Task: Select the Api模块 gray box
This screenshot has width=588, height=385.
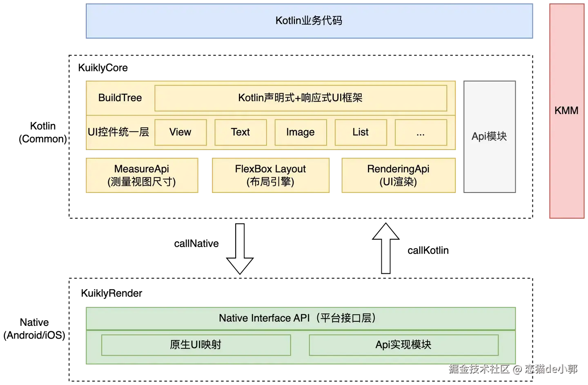Action: (x=490, y=137)
